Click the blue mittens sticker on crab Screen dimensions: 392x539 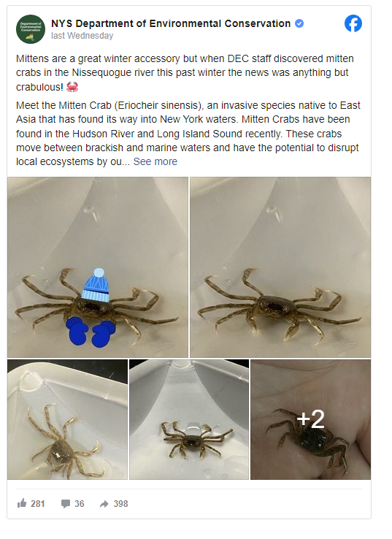click(x=91, y=332)
